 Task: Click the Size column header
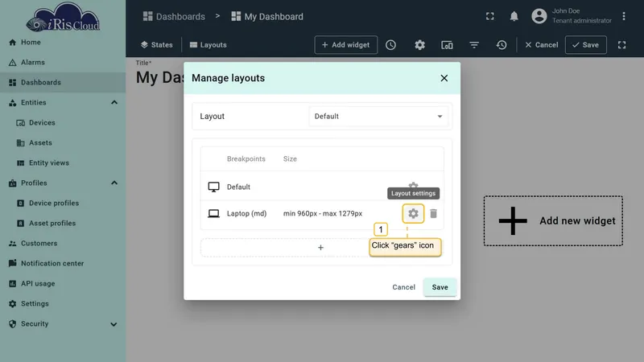pos(290,158)
